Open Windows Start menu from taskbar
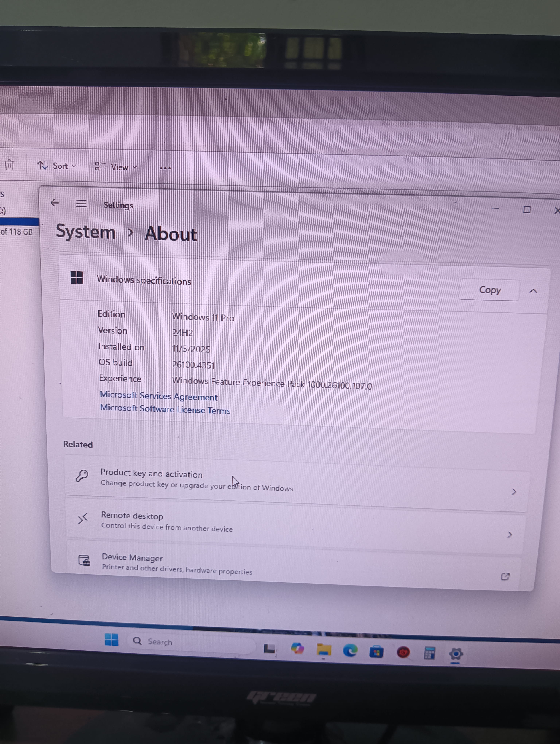 tap(112, 639)
